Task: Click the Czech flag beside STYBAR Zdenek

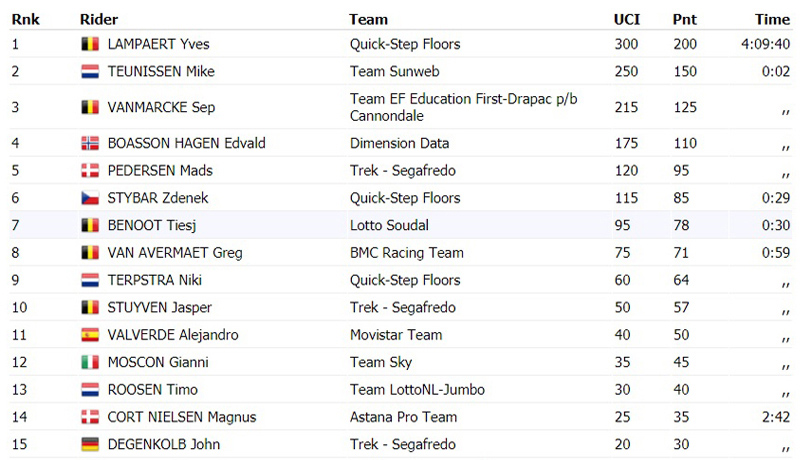Action: 90,198
